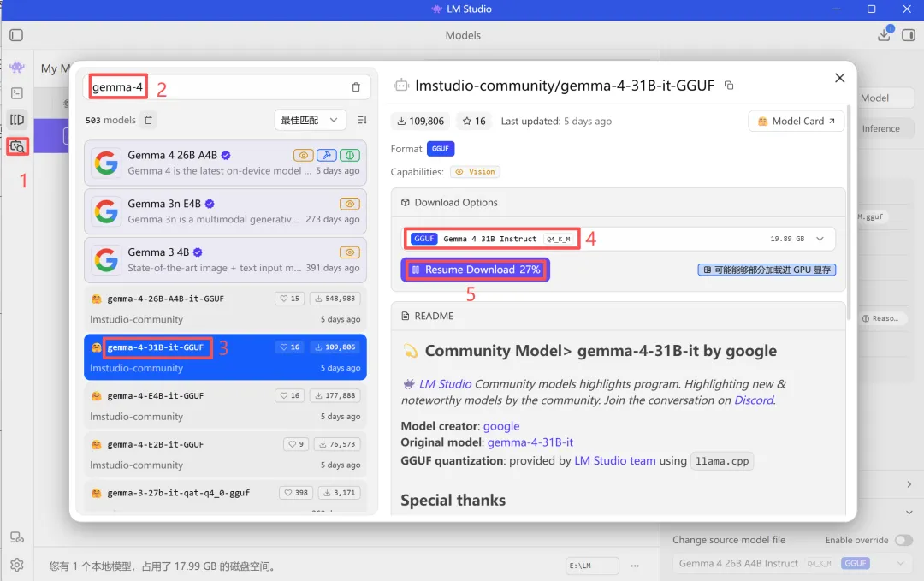Viewport: 924px width, 581px height.
Task: Click the E:\LM models folder button
Action: tap(592, 566)
